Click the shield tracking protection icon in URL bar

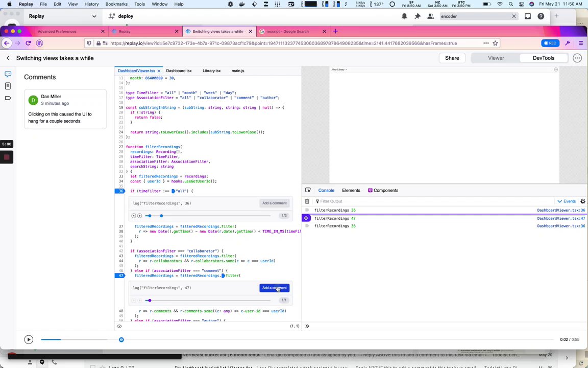point(89,43)
